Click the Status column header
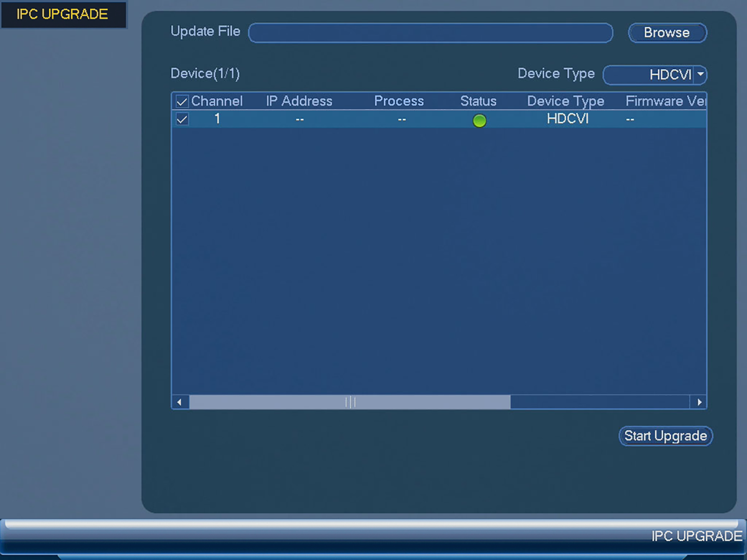This screenshot has width=747, height=560. [478, 101]
